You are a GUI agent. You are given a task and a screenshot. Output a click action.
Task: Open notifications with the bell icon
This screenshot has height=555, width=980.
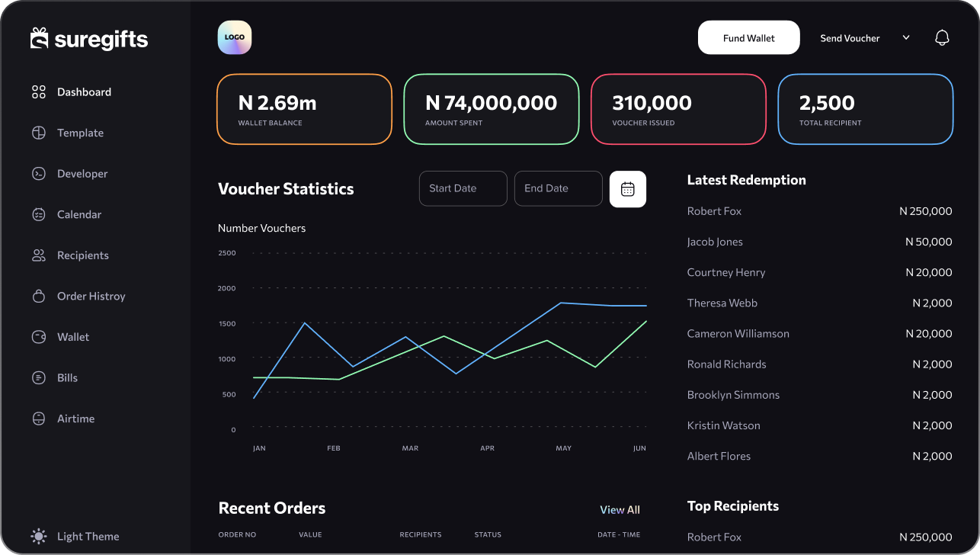coord(942,38)
